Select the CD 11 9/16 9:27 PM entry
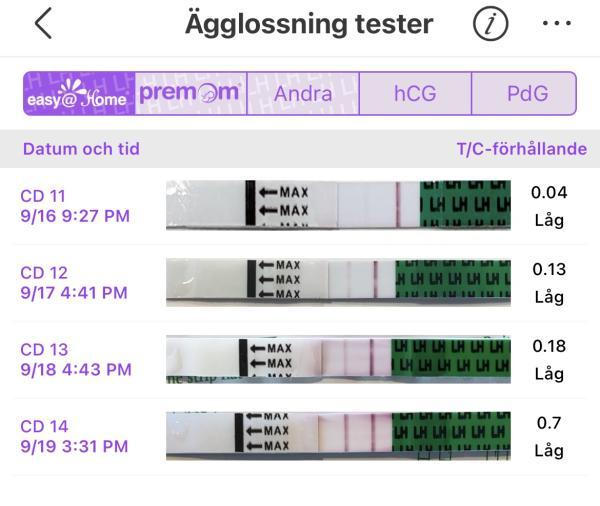600x506 pixels. click(75, 206)
